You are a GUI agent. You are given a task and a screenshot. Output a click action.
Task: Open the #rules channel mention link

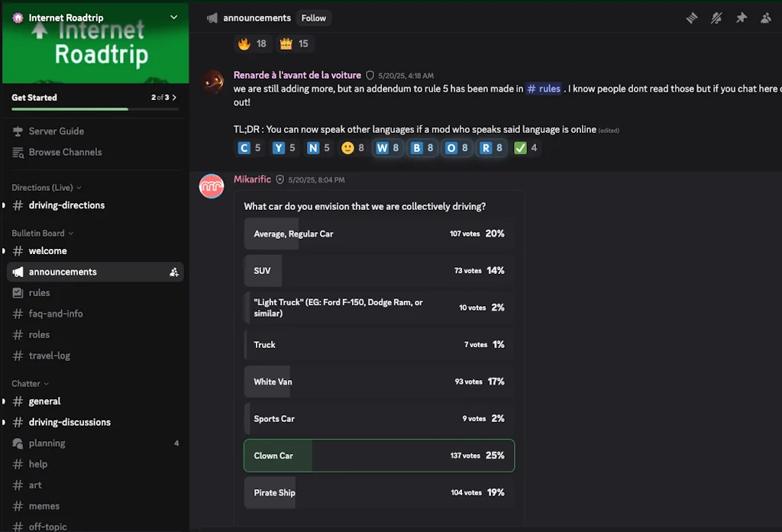coord(544,89)
